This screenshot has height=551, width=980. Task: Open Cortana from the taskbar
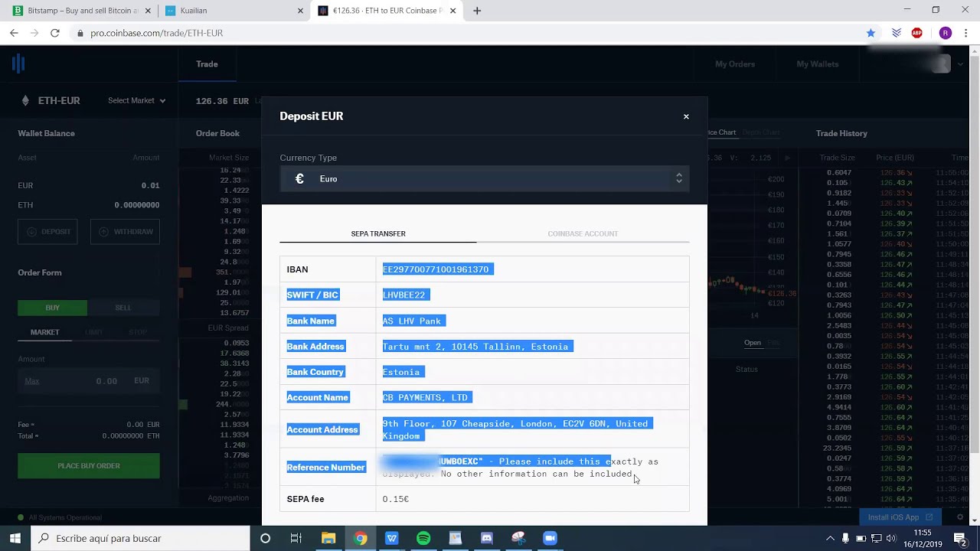pos(265,538)
